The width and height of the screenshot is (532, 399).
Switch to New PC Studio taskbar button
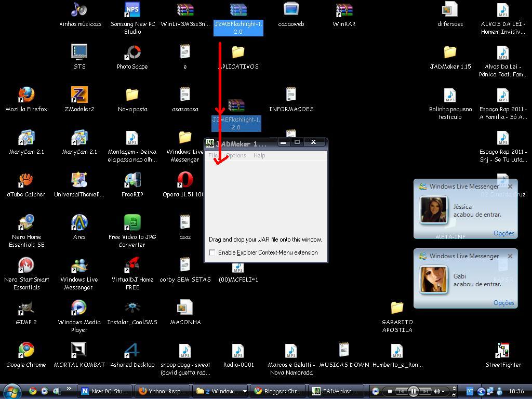105,391
